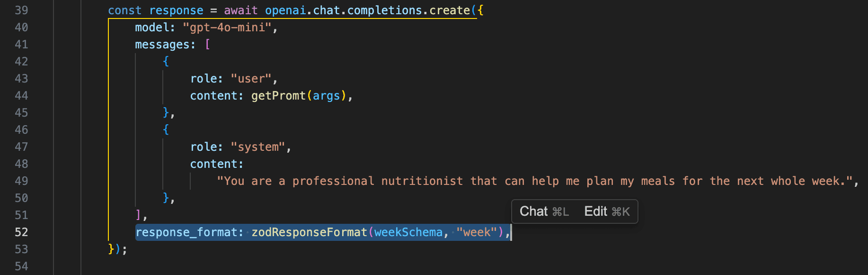Click the "user" role string
The width and height of the screenshot is (868, 275).
(x=251, y=79)
